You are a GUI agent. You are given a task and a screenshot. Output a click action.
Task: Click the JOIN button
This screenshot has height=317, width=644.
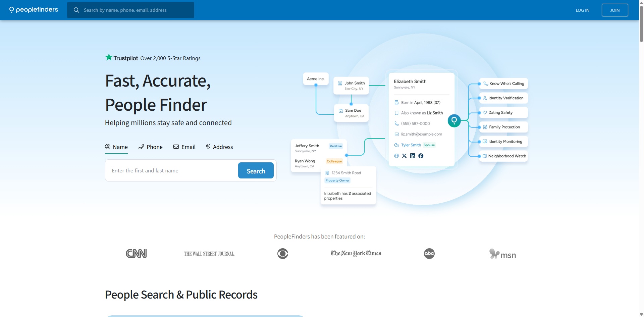click(615, 10)
